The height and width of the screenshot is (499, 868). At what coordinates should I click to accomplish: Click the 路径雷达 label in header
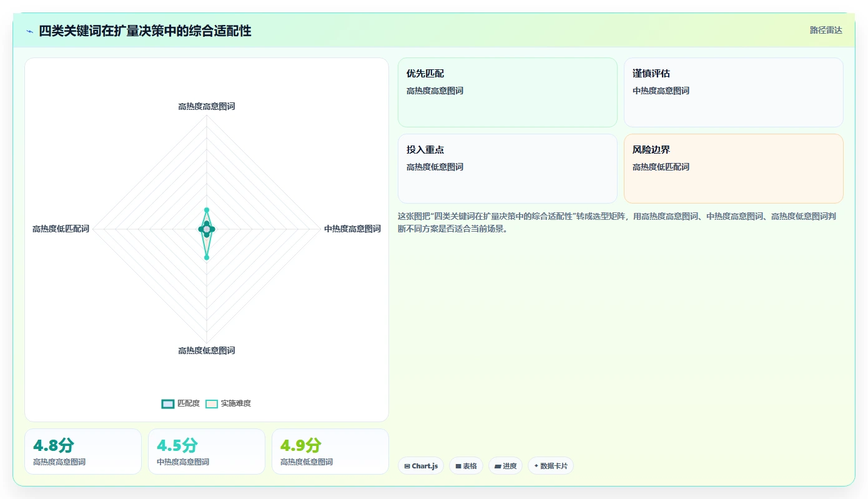(826, 30)
